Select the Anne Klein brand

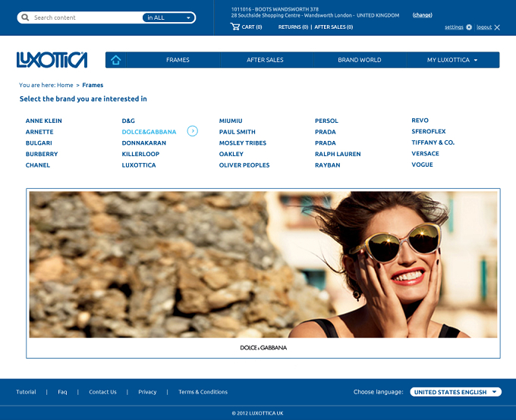[44, 121]
